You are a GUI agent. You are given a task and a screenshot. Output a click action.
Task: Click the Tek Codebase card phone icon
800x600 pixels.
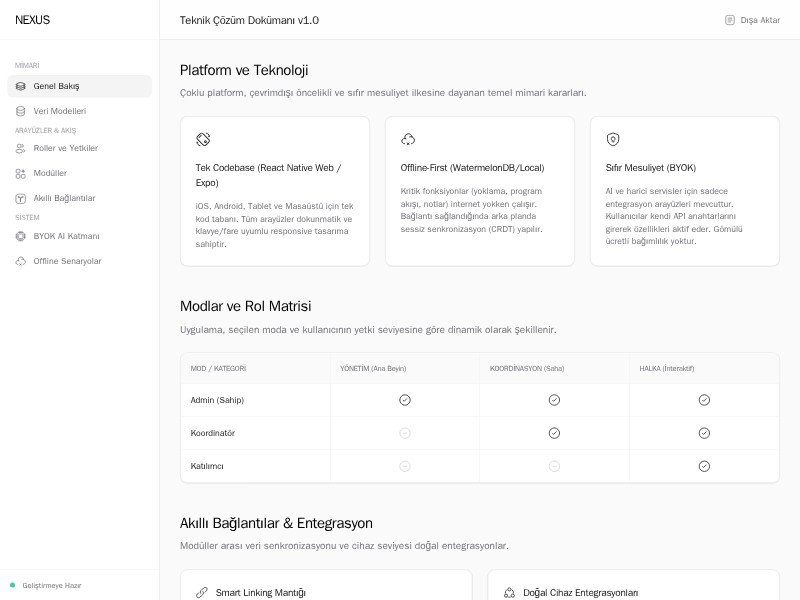point(203,139)
